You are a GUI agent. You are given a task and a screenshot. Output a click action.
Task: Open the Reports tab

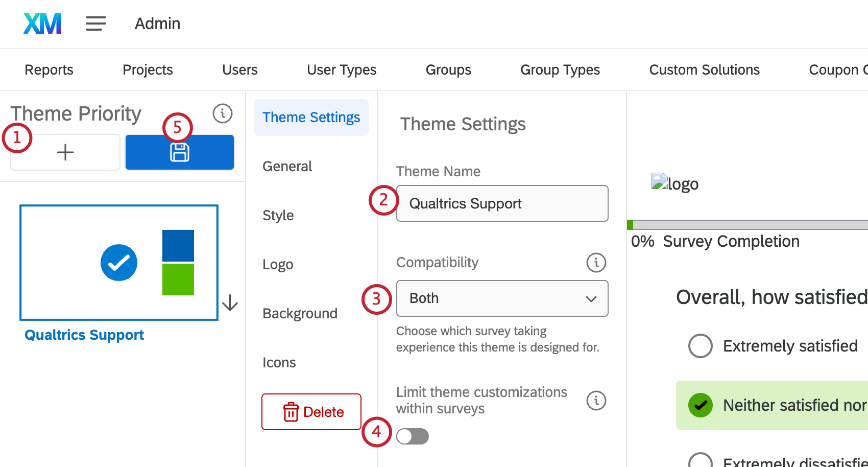(x=49, y=69)
